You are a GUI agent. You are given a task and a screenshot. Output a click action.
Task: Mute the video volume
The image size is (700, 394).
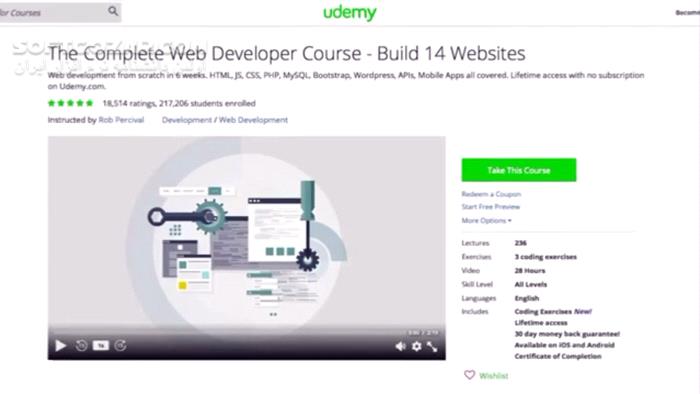[400, 346]
